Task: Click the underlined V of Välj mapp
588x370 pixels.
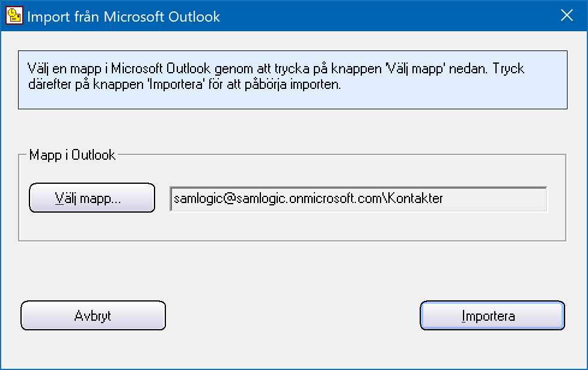Action: click(60, 198)
